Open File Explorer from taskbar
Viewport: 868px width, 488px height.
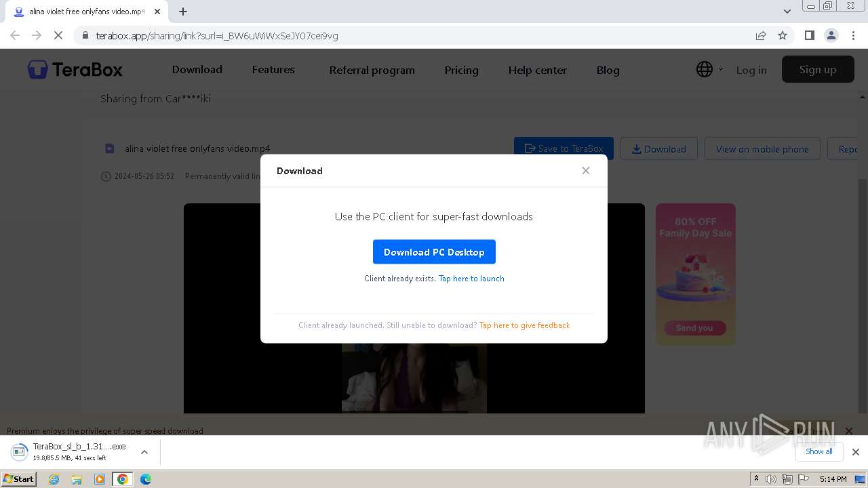77,479
